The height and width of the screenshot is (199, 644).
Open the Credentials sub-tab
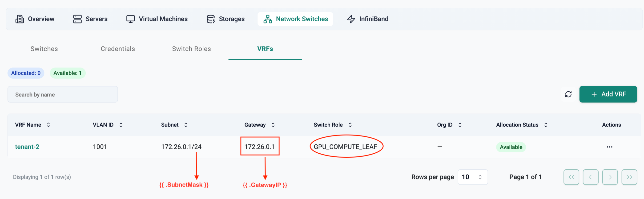click(118, 49)
